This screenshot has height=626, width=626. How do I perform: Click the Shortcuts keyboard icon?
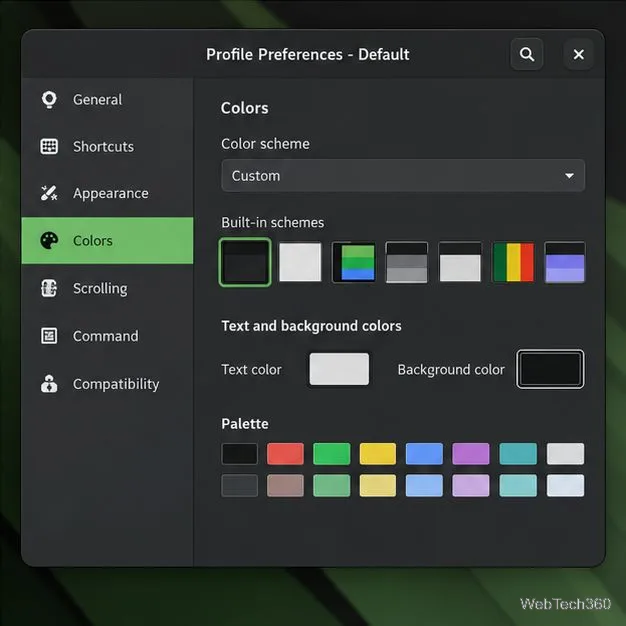tap(49, 147)
